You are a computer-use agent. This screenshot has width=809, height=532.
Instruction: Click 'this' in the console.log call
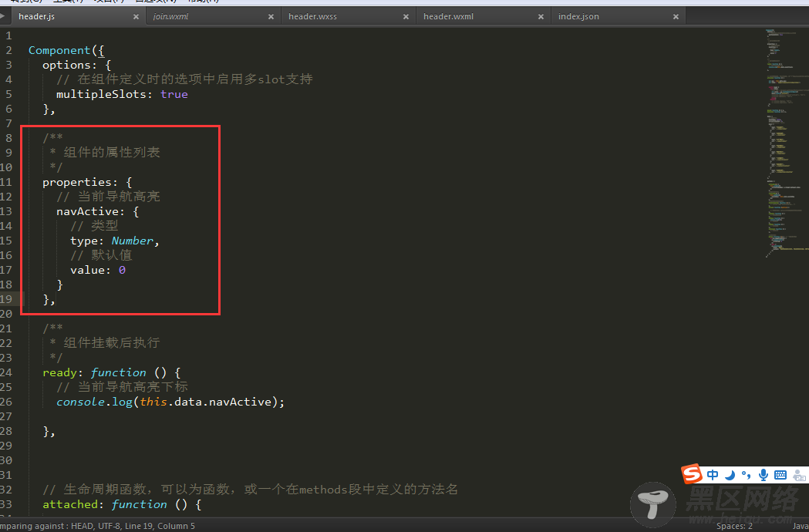tap(153, 402)
